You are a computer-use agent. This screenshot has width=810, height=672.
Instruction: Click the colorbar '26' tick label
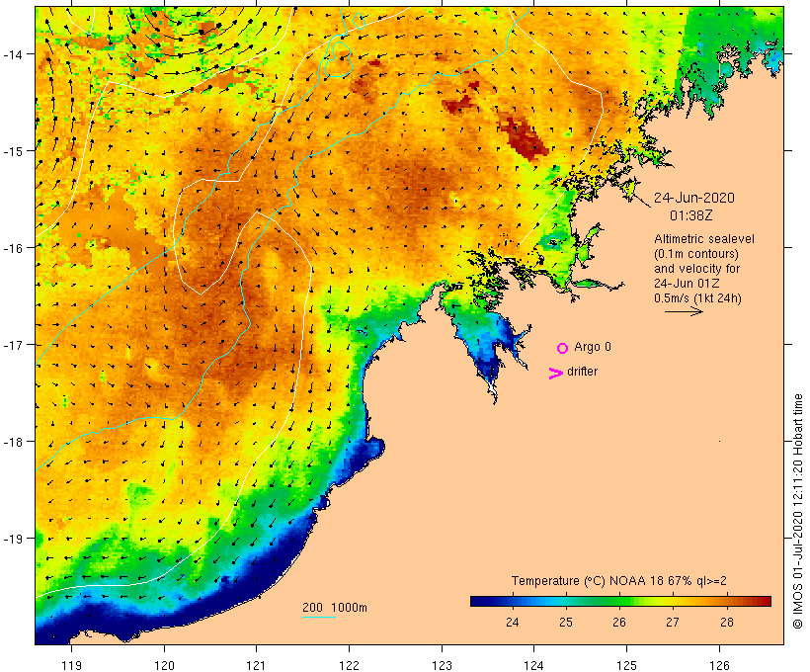(619, 622)
